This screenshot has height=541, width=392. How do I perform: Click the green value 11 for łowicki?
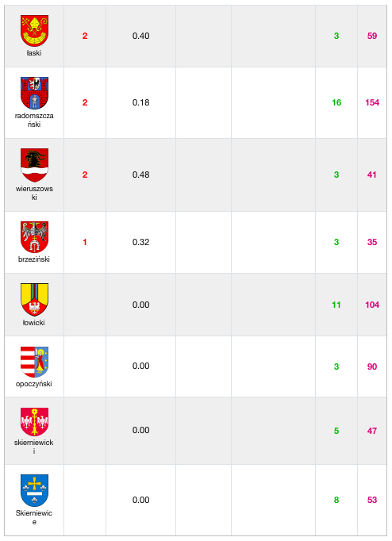(336, 305)
